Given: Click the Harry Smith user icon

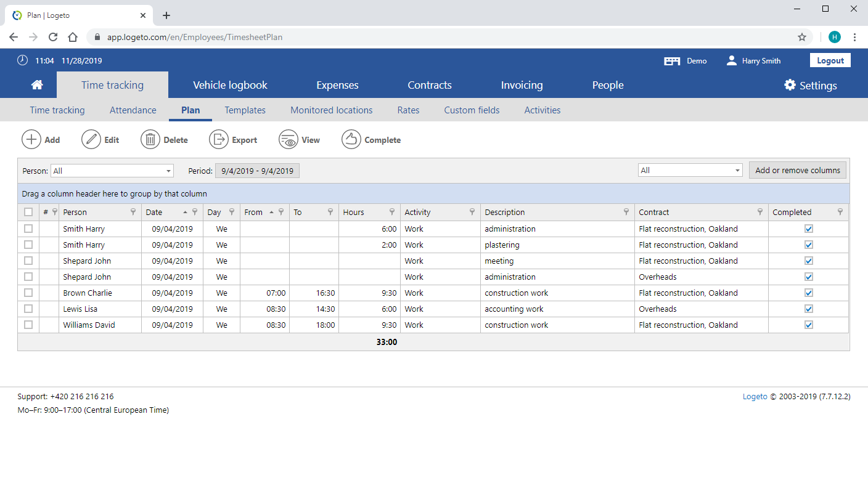Looking at the screenshot, I should click(732, 60).
